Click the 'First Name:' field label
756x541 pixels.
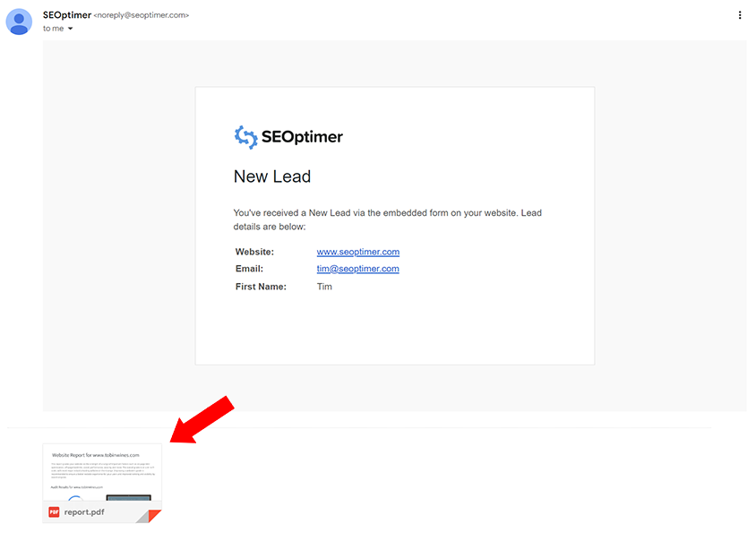click(x=261, y=287)
